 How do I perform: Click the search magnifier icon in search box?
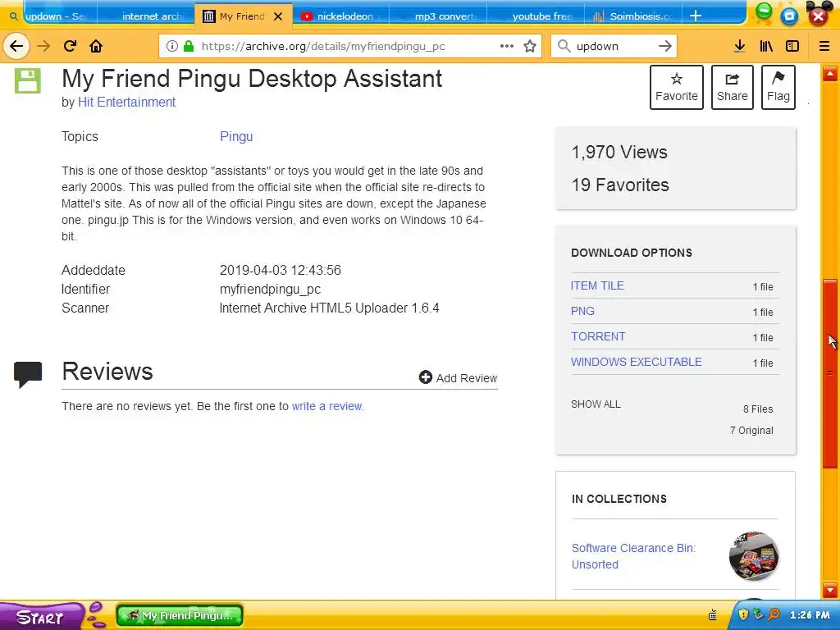click(x=564, y=46)
